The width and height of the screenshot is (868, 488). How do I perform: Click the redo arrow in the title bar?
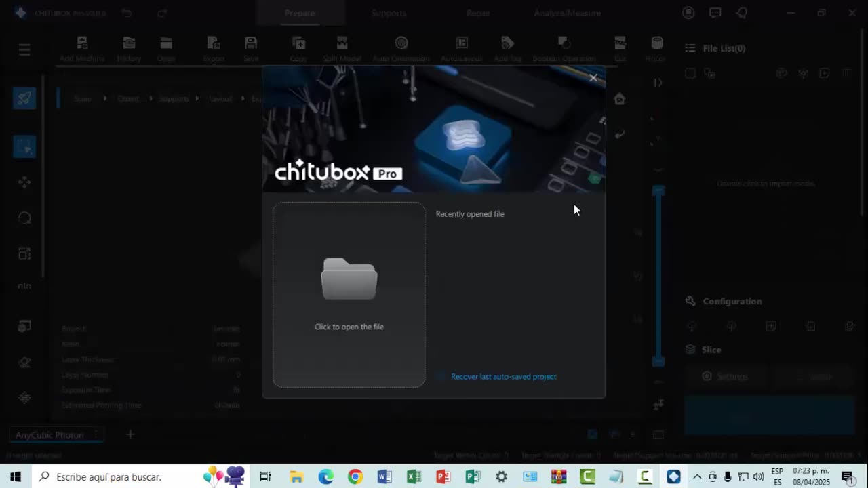pos(162,13)
